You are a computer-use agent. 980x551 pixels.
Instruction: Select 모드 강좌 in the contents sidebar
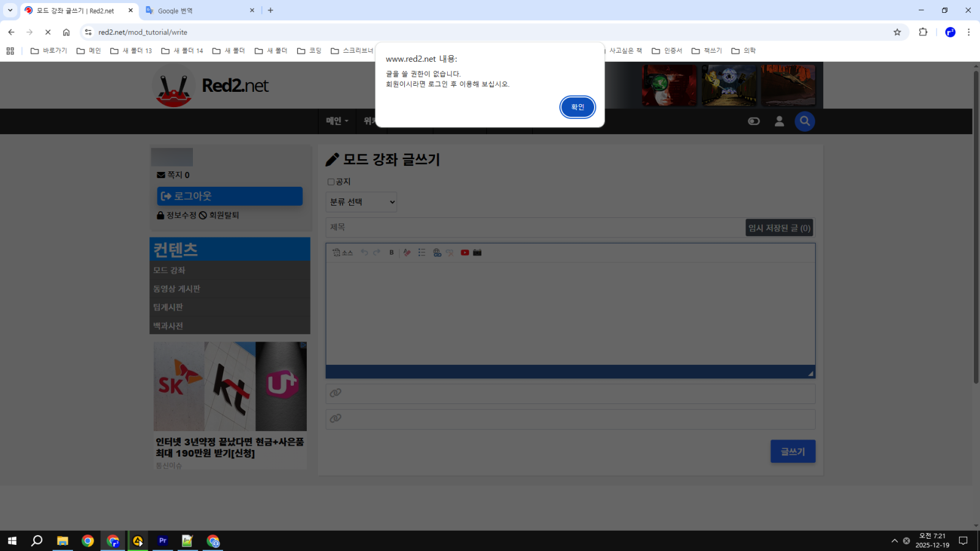coord(169,271)
